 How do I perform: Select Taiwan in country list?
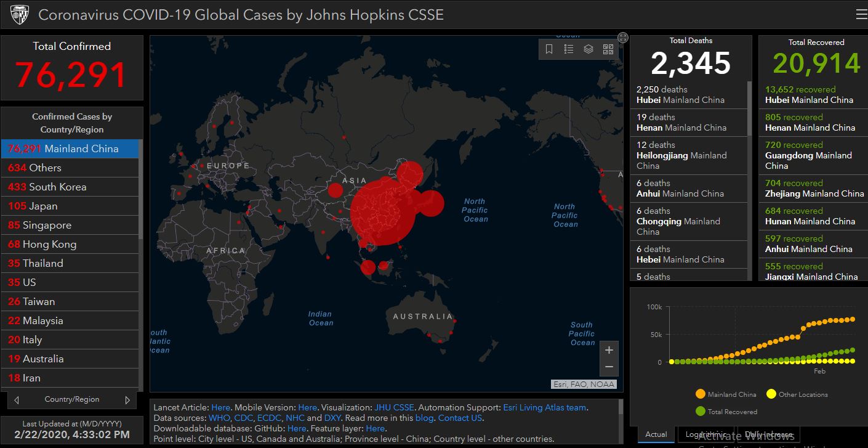tap(70, 301)
